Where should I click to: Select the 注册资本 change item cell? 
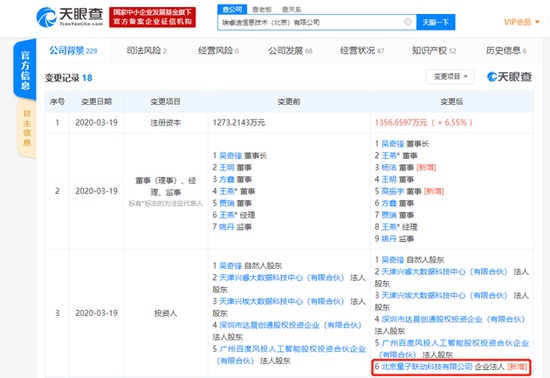point(166,123)
